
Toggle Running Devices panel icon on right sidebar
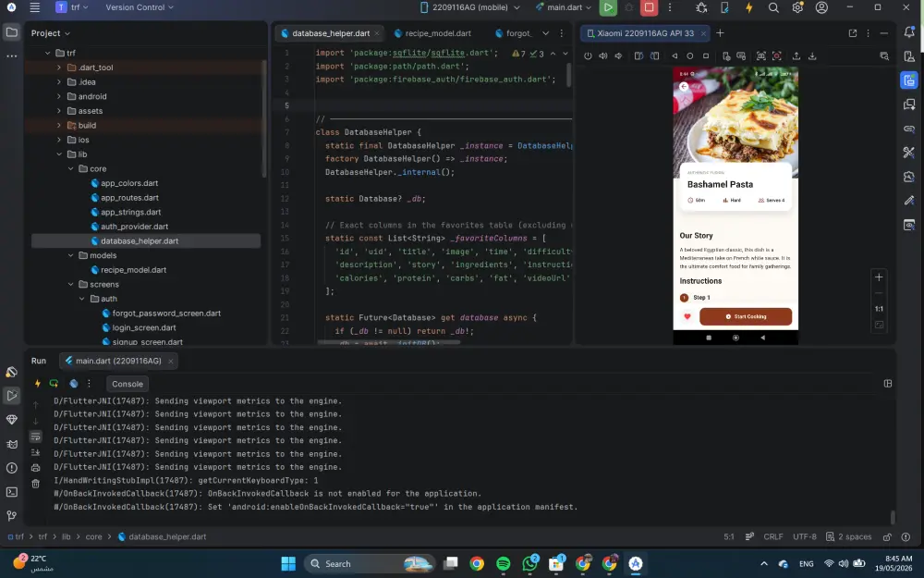pyautogui.click(x=908, y=80)
